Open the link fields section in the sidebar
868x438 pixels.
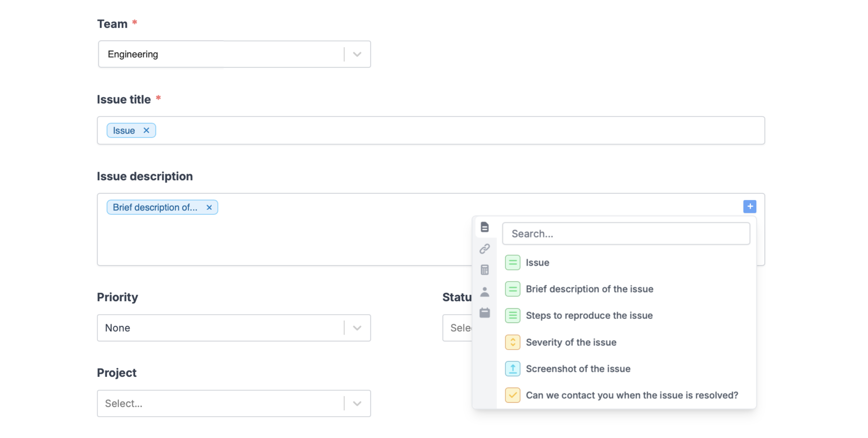click(485, 248)
